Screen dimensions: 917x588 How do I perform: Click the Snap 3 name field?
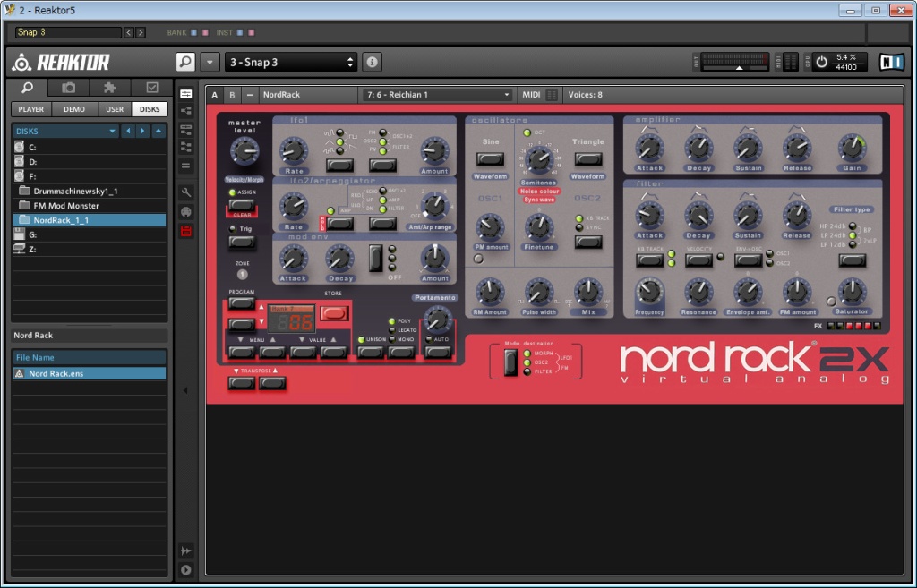tap(68, 33)
